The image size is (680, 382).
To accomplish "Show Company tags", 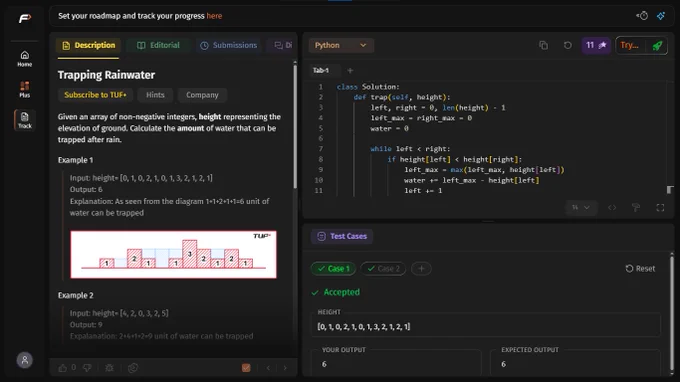I will 202,95.
